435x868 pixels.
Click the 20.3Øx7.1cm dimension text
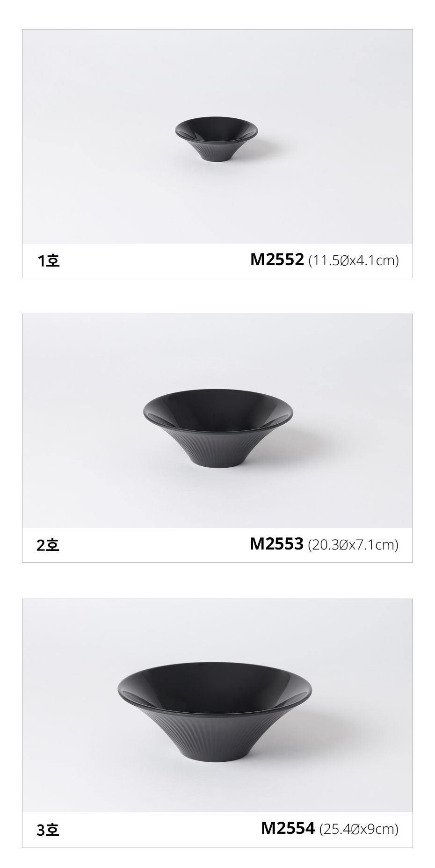(353, 545)
